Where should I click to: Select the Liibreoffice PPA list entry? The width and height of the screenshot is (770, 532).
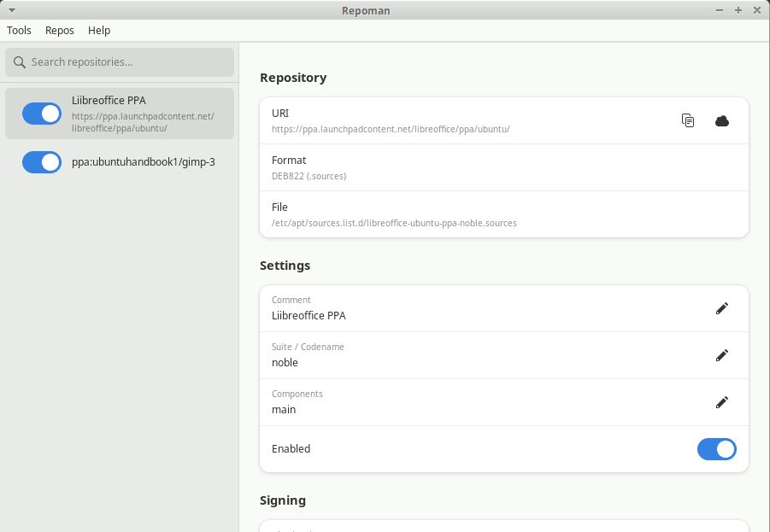point(120,114)
